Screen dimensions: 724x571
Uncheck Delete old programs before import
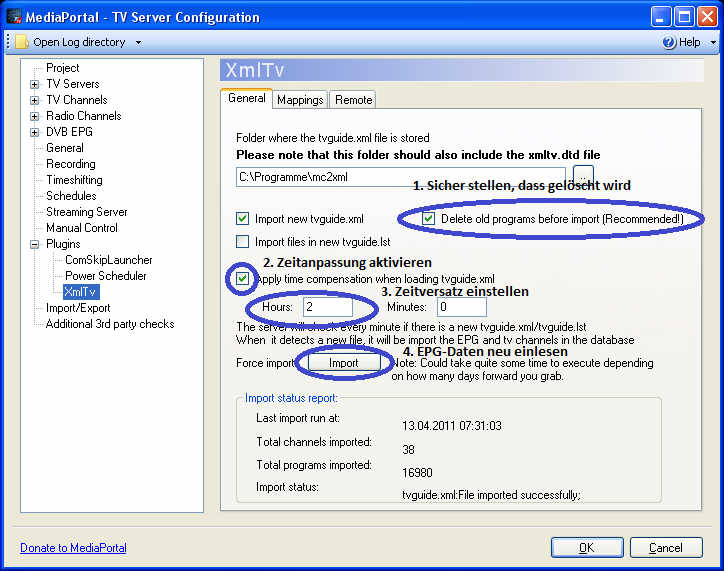tap(429, 218)
